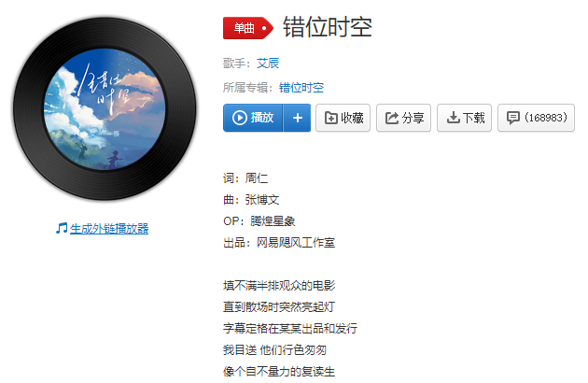This screenshot has height=383, width=588.
Task: Click the play circle icon in 播放 button
Action: coord(239,118)
